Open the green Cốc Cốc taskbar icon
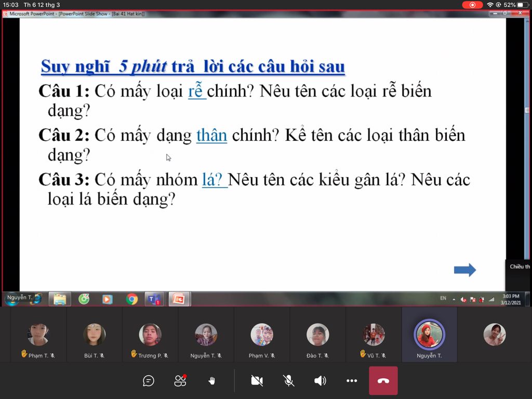Viewport: 532px width, 399px height. [84, 299]
